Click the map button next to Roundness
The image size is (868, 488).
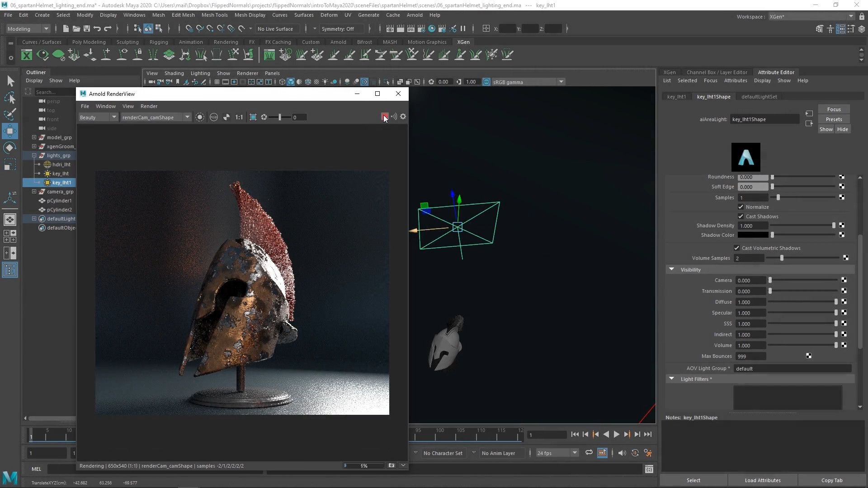click(x=842, y=177)
